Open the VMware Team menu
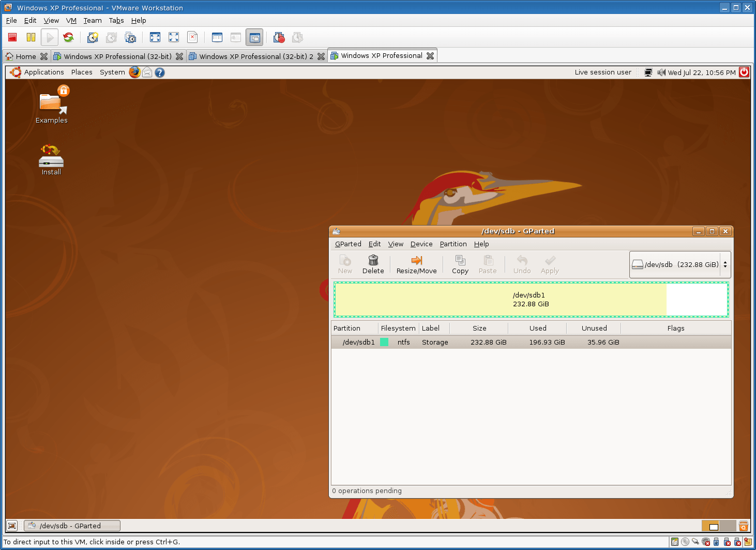The width and height of the screenshot is (756, 550). click(93, 21)
